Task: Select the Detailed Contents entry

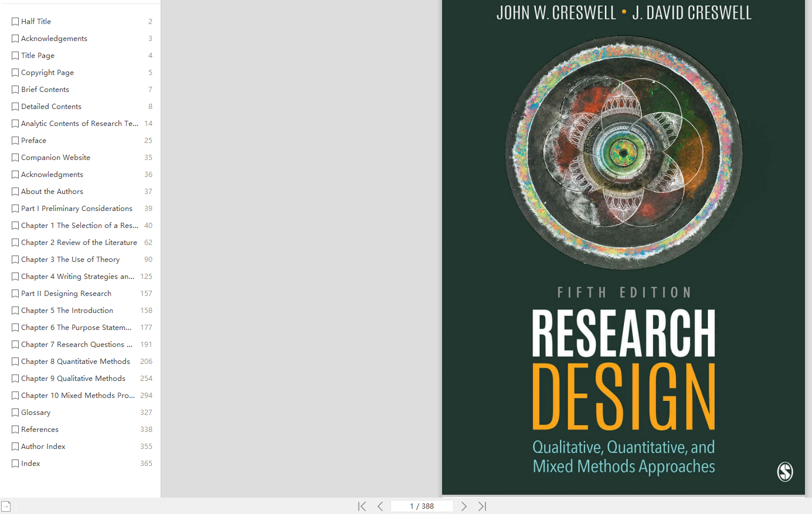Action: click(x=50, y=106)
